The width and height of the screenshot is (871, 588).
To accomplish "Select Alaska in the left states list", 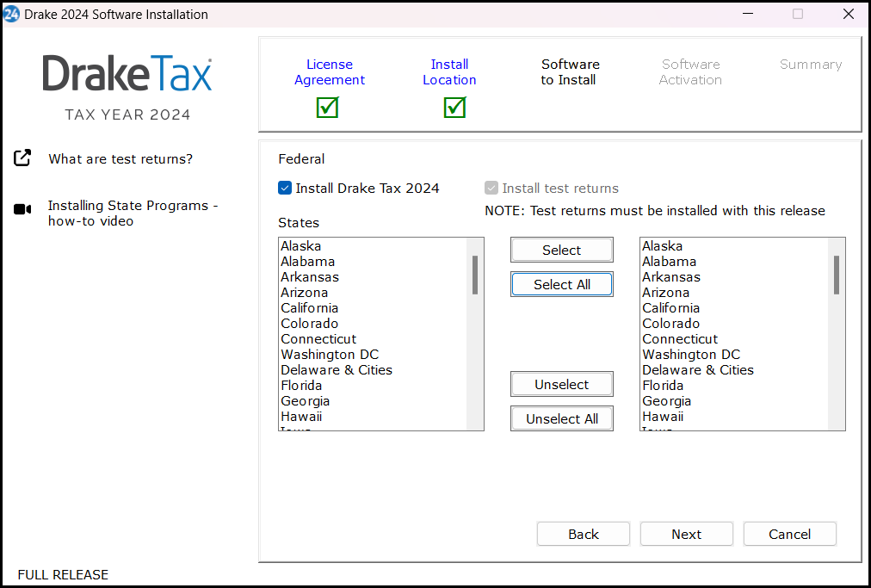I will pyautogui.click(x=373, y=245).
